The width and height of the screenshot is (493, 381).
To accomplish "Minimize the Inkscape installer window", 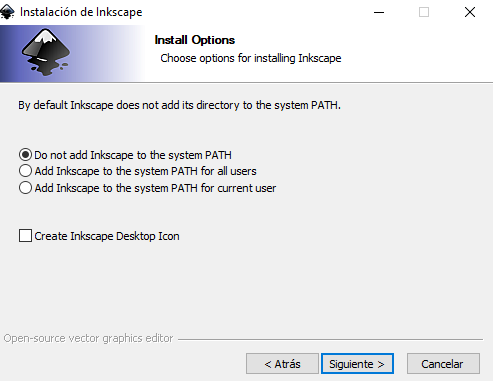I will pyautogui.click(x=379, y=12).
